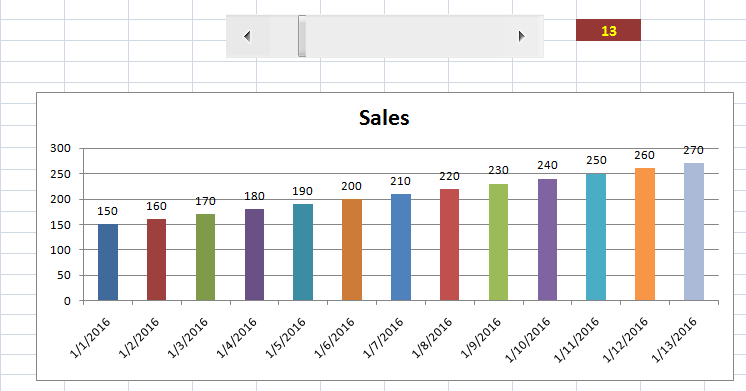The height and width of the screenshot is (391, 746).
Task: Click the green bar labeled 170
Action: point(206,257)
